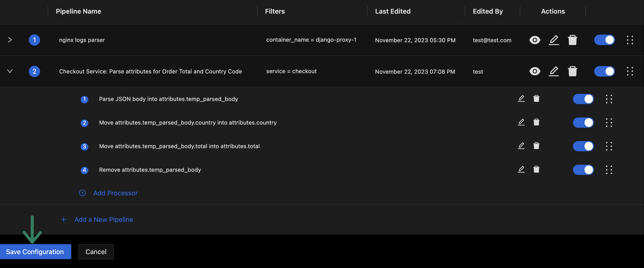Click drag handle of Move total processor
This screenshot has height=268, width=644.
[609, 146]
